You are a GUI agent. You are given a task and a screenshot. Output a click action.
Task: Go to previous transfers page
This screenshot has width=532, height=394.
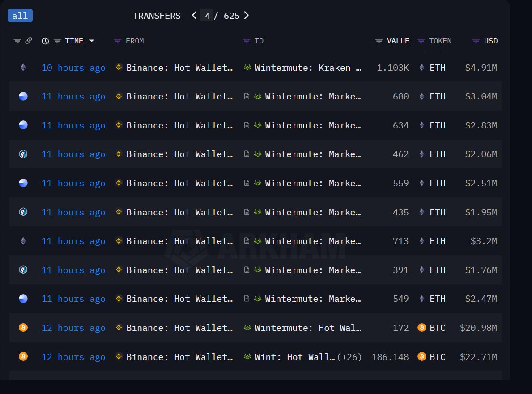pos(194,15)
